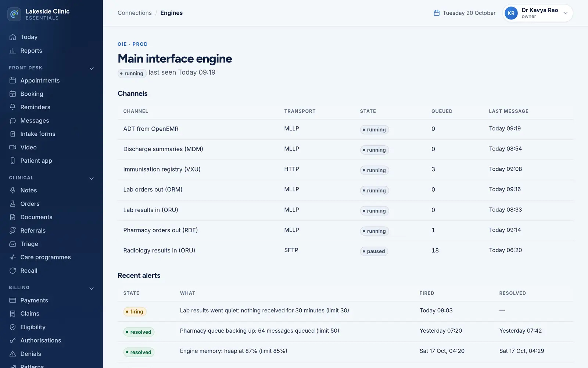This screenshot has height=368, width=588.
Task: Open the Dr Kavya Rao account menu
Action: [538, 13]
